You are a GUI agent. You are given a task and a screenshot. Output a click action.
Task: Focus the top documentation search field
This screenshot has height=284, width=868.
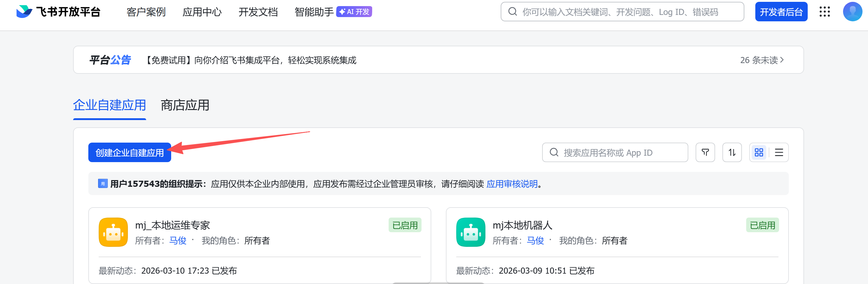(622, 12)
